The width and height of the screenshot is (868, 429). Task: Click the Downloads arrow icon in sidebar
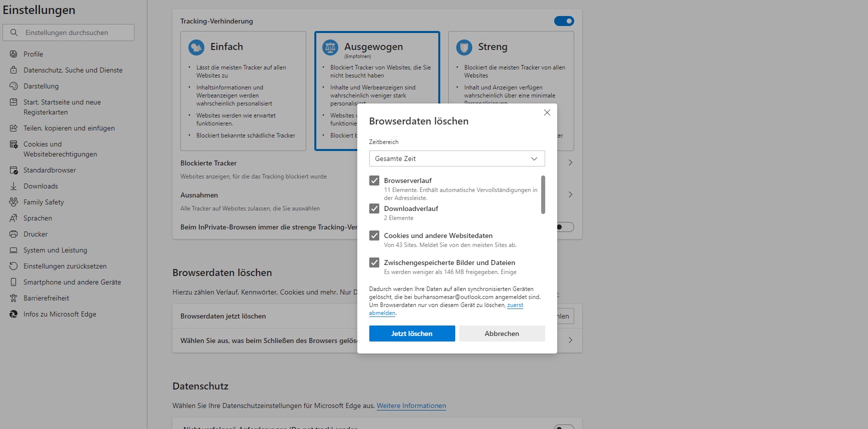coord(13,186)
